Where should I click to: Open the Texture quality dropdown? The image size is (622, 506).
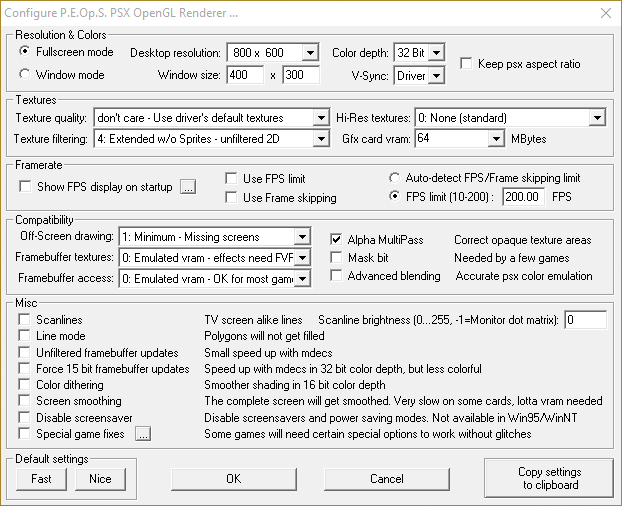tap(211, 118)
